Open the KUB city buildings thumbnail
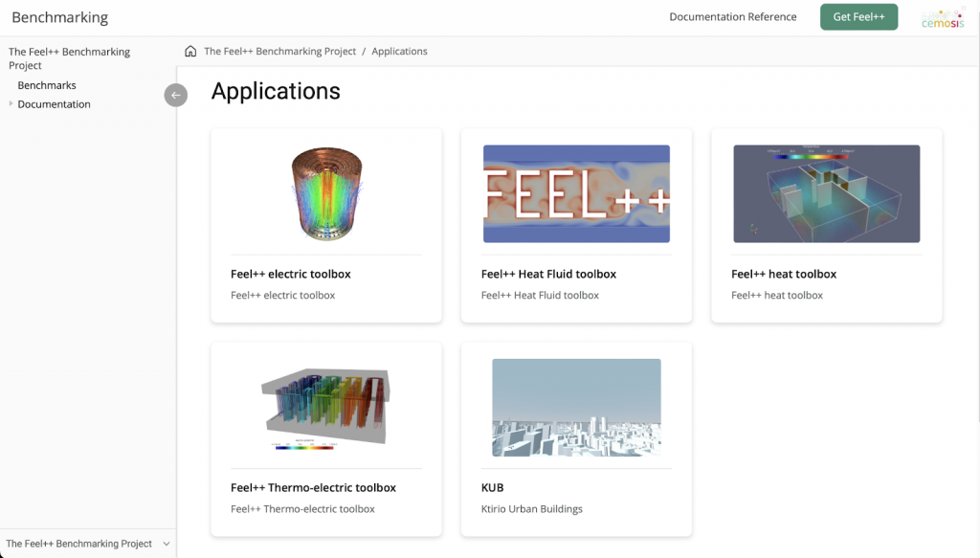The image size is (980, 558). coord(576,408)
